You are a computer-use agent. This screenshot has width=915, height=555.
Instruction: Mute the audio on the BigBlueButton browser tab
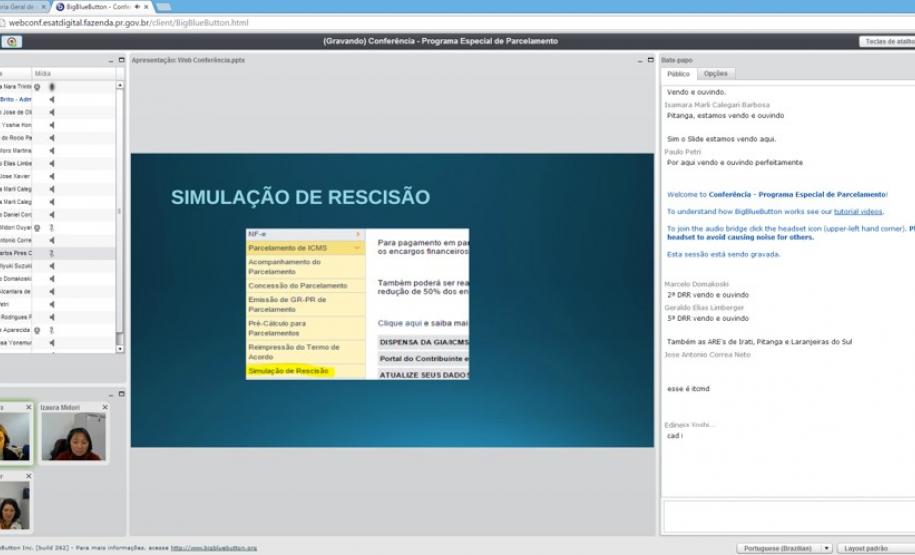[136, 6]
